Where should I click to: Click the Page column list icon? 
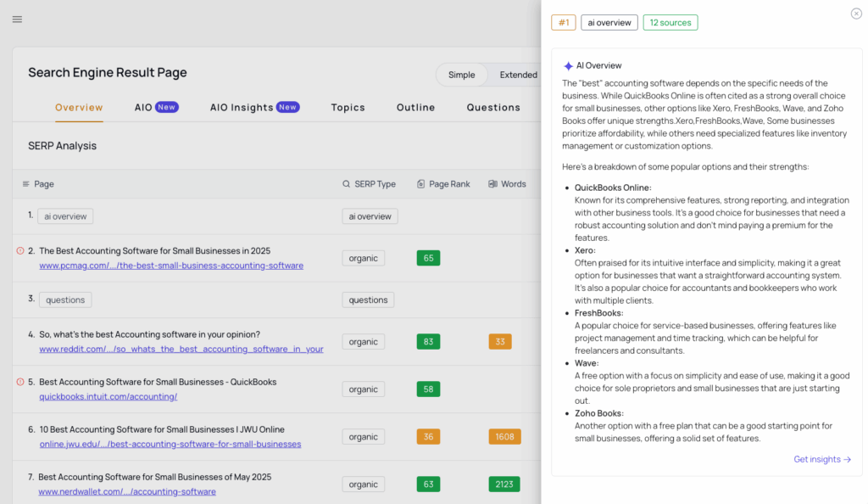point(26,184)
